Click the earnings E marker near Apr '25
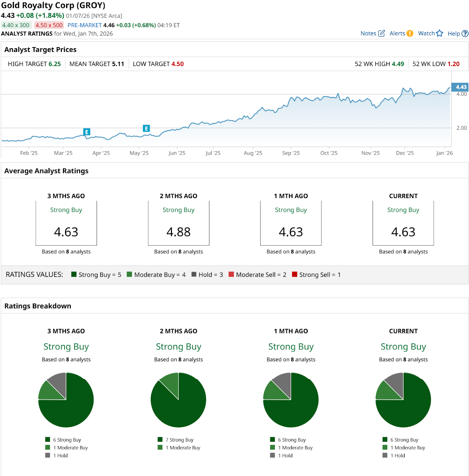The image size is (469, 476). (87, 132)
